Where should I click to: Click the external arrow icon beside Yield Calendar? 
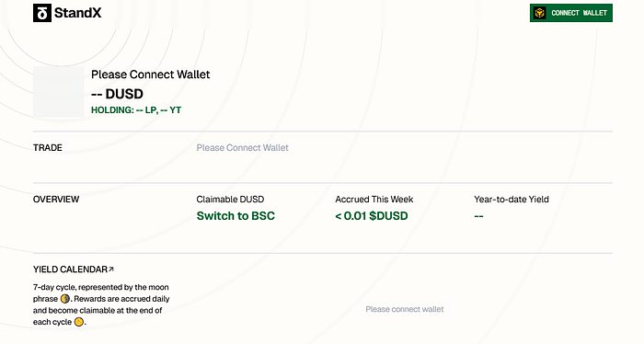(111, 269)
